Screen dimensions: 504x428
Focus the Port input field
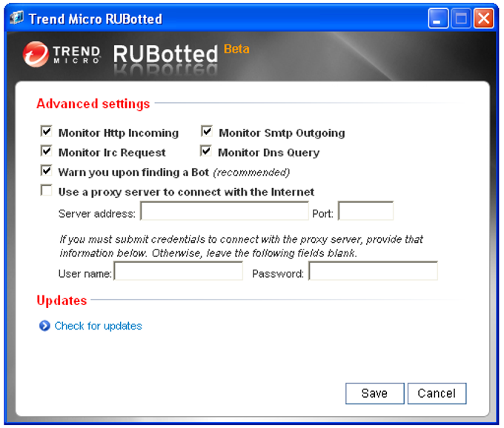click(x=366, y=211)
